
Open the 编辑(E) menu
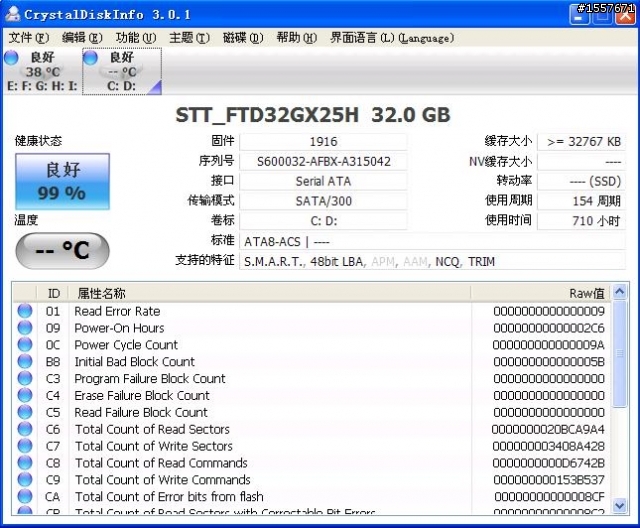[x=82, y=38]
